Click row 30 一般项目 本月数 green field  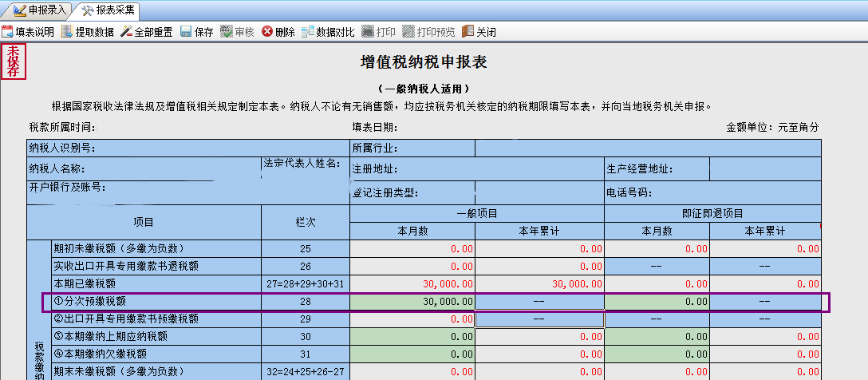pos(412,336)
